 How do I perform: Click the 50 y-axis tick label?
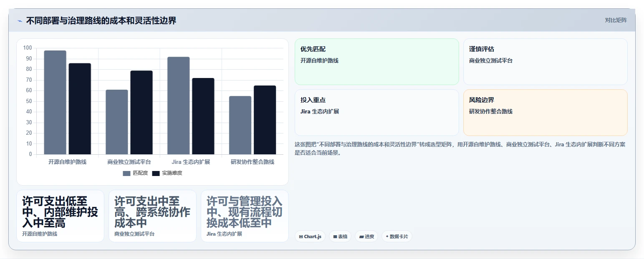point(29,101)
